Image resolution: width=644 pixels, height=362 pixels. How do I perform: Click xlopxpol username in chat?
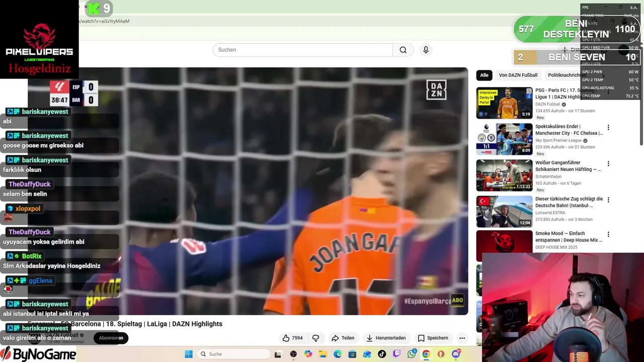tap(28, 208)
